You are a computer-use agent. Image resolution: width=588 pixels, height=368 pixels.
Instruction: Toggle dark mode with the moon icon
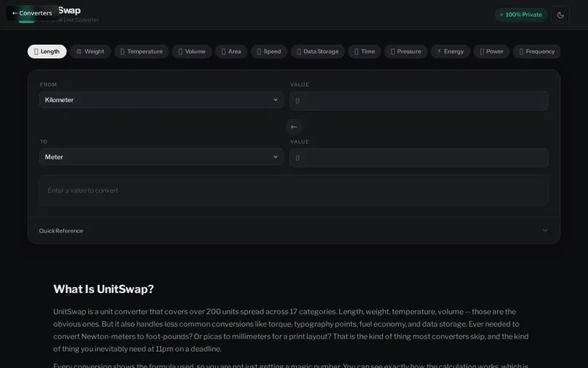(x=560, y=15)
